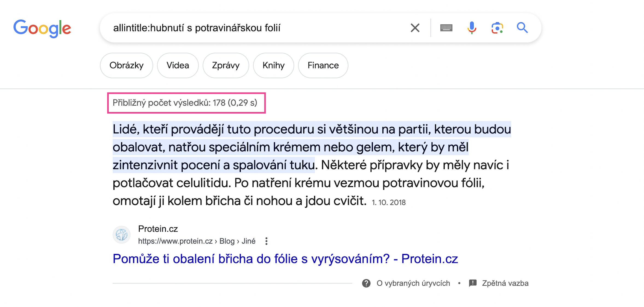The height and width of the screenshot is (307, 644).
Task: Open O vybraných úryvcích link
Action: [x=413, y=283]
